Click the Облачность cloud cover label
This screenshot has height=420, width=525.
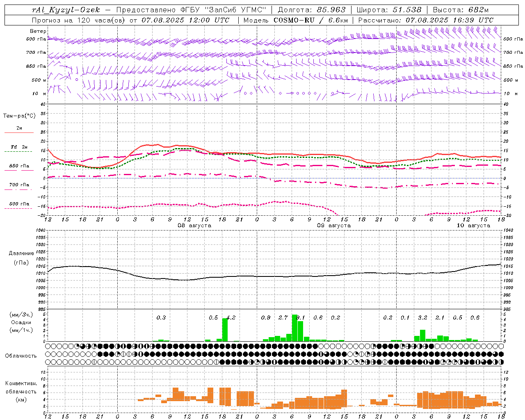(21, 356)
